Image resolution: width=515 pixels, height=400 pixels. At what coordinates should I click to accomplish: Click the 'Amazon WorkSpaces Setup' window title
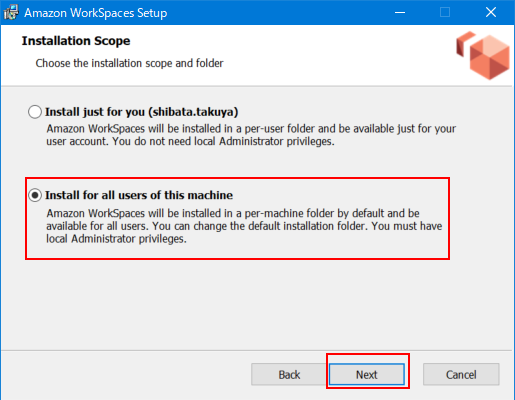96,13
